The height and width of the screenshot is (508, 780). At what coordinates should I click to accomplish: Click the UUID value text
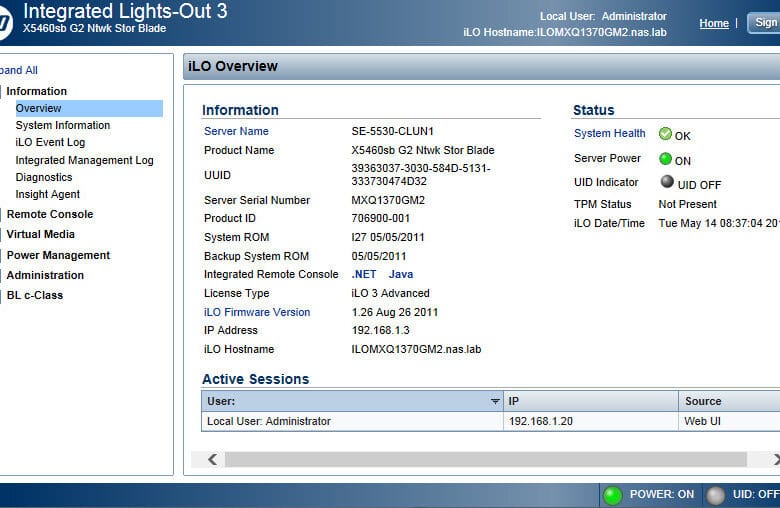click(x=421, y=175)
